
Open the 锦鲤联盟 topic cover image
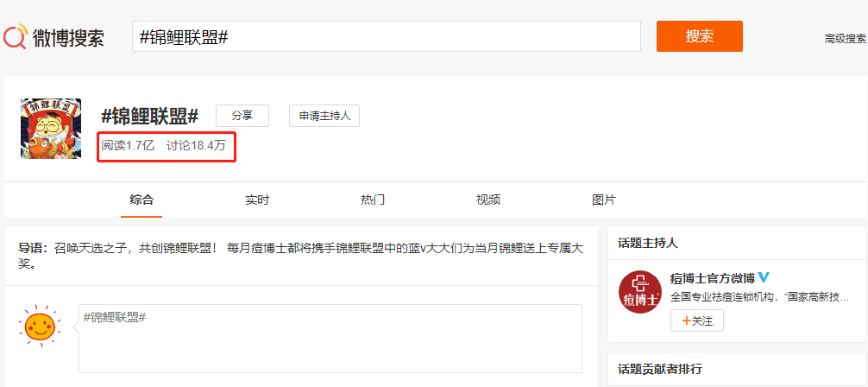51,128
